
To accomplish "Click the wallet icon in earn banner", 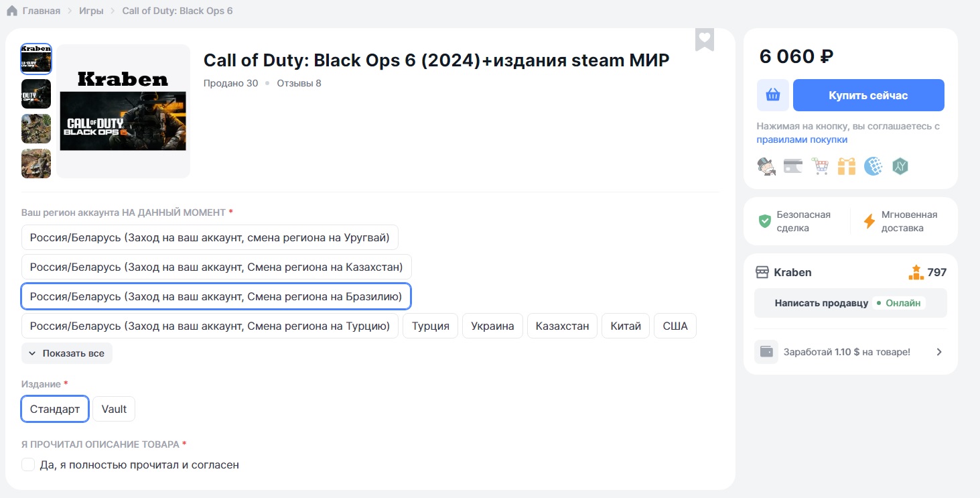I will [x=766, y=352].
